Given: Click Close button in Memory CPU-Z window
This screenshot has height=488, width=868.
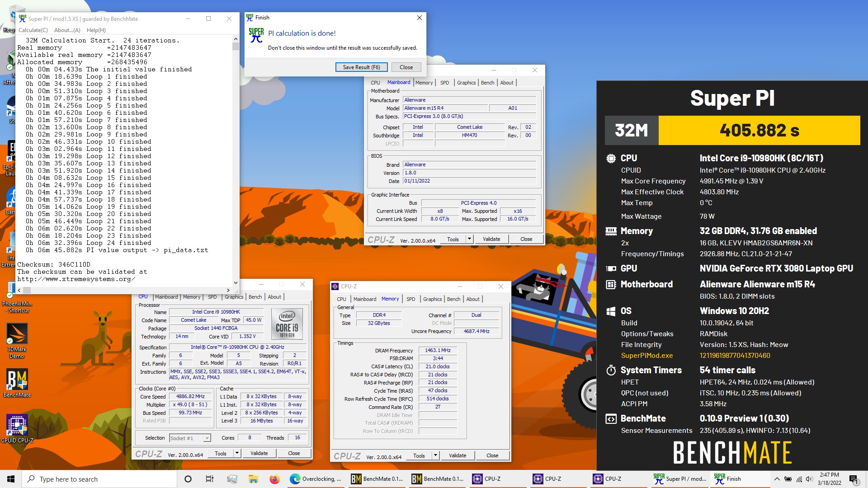Looking at the screenshot, I should [x=492, y=455].
